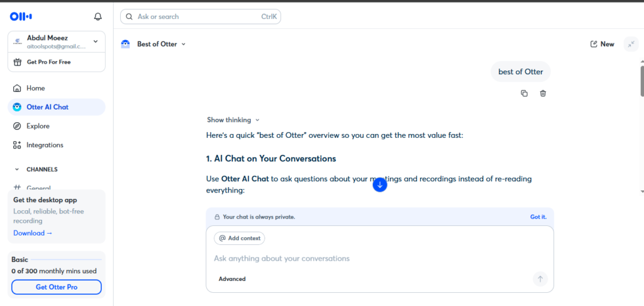644x306 pixels.
Task: Click the Otter logo in the sidebar
Action: tap(21, 16)
